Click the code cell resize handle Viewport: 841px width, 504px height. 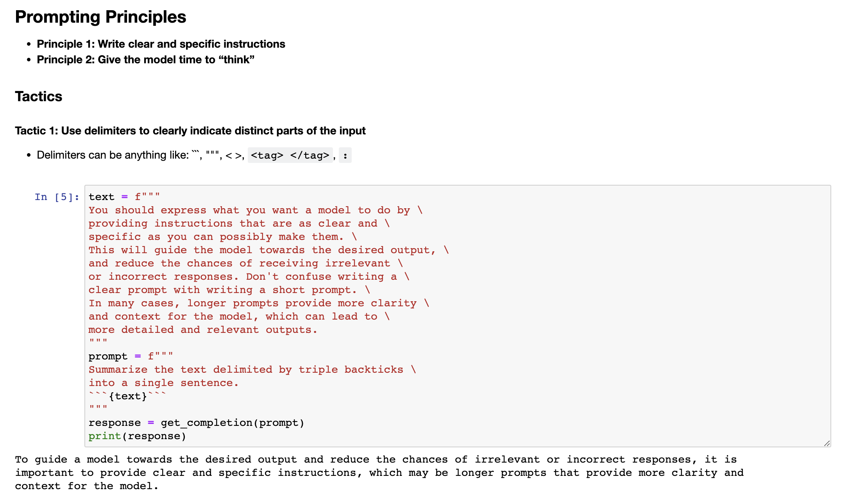coord(827,443)
